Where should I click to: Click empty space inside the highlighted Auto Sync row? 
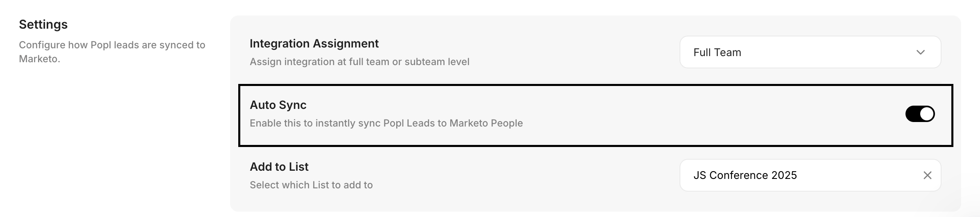[x=696, y=115]
